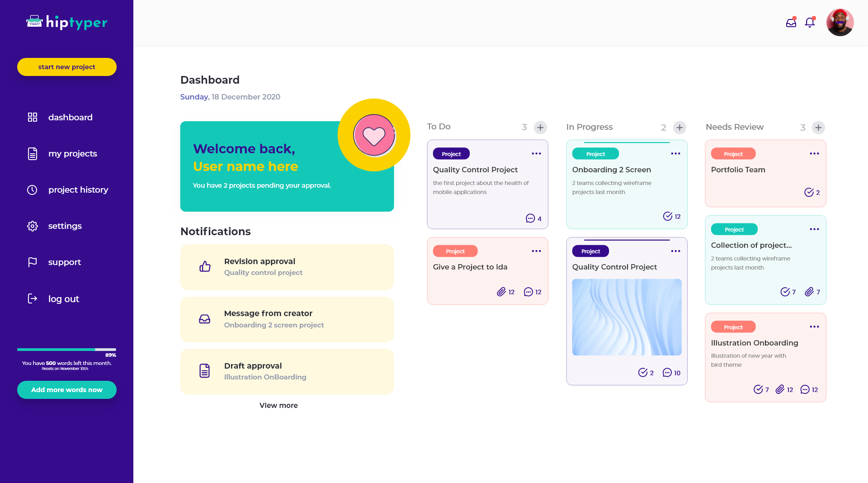The width and height of the screenshot is (868, 483).
Task: Add a card to Needs Review column
Action: pyautogui.click(x=818, y=128)
